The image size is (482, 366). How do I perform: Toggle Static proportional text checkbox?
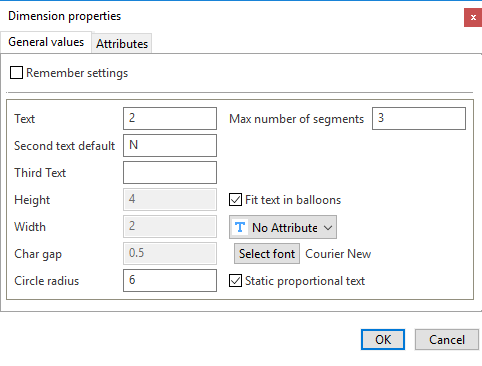coord(235,281)
